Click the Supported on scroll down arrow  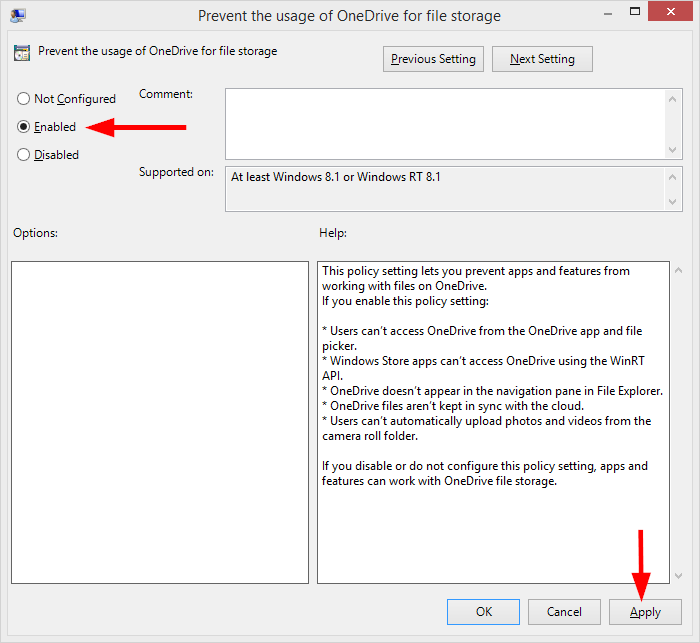point(673,202)
